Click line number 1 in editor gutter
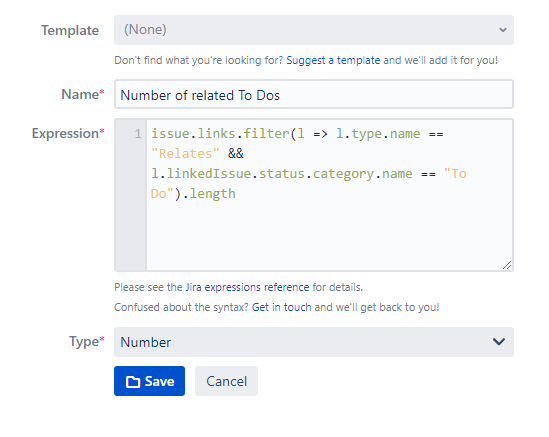This screenshot has height=437, width=549. [x=138, y=134]
